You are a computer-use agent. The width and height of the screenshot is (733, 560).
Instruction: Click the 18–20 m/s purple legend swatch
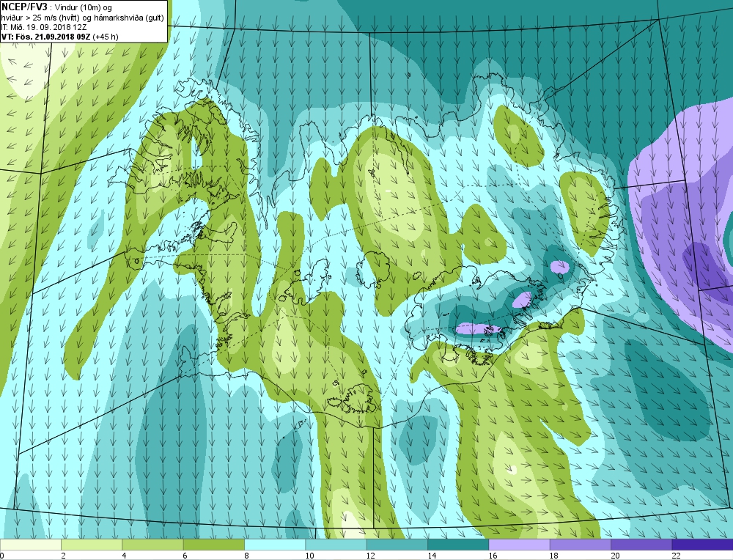(x=581, y=545)
